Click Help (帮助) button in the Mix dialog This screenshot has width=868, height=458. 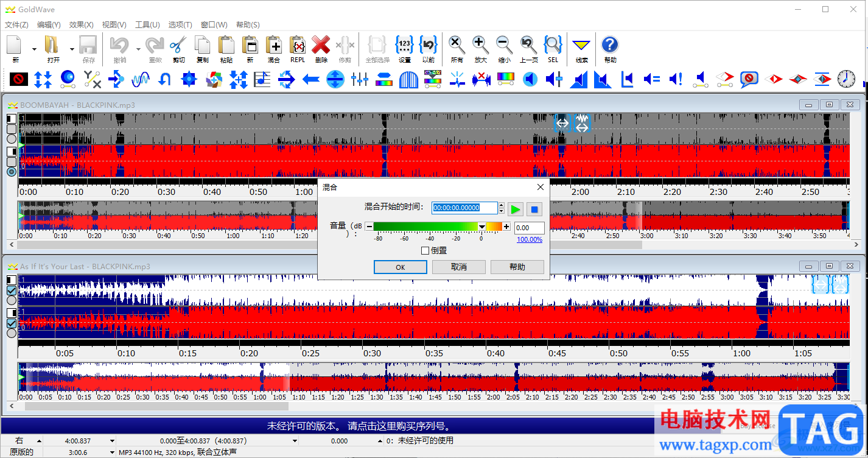point(517,267)
